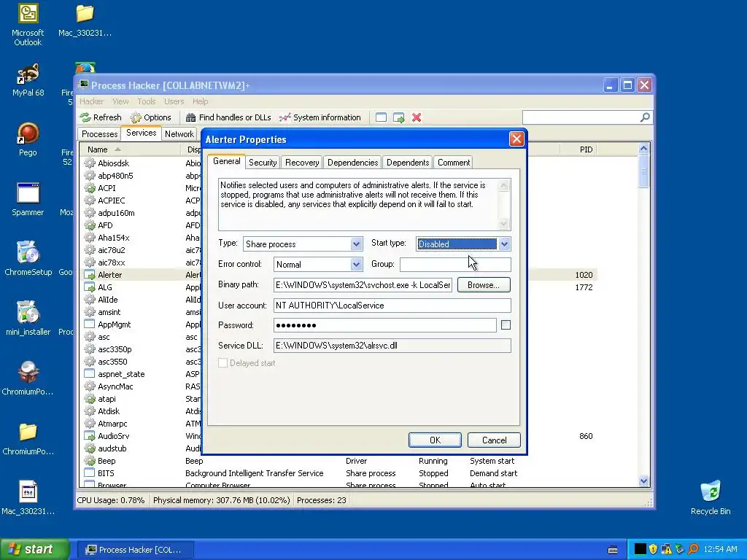Open ChromeSetup installer icon
The height and width of the screenshot is (560, 747).
point(28,259)
